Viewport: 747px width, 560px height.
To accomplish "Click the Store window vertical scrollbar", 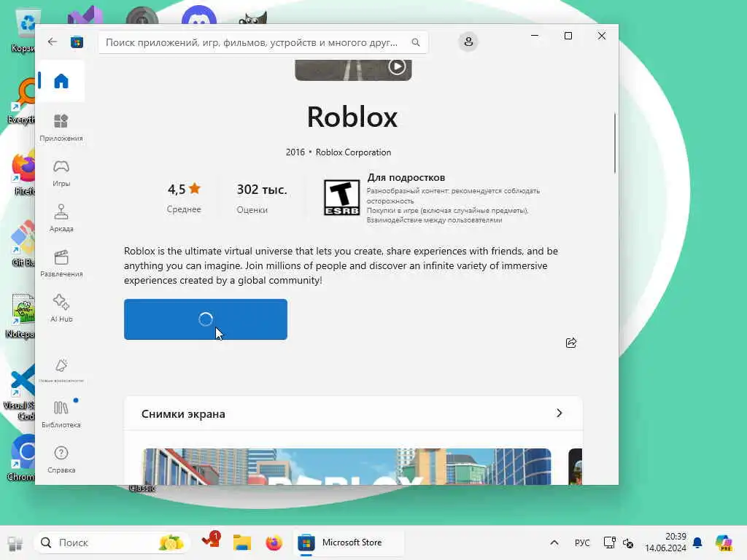I will click(x=614, y=143).
